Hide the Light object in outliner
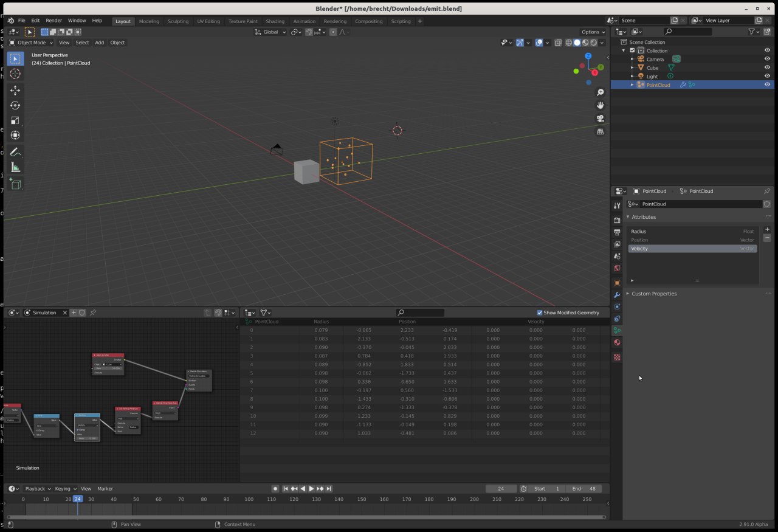778x532 pixels. tap(767, 76)
